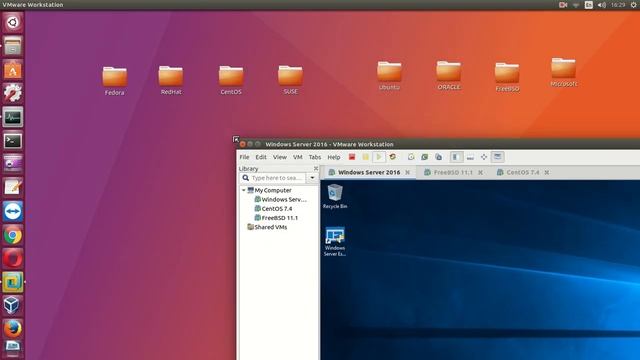Screen dimensions: 640x360
Task: Click the VMware Workstation launcher icon
Action: 13,282
